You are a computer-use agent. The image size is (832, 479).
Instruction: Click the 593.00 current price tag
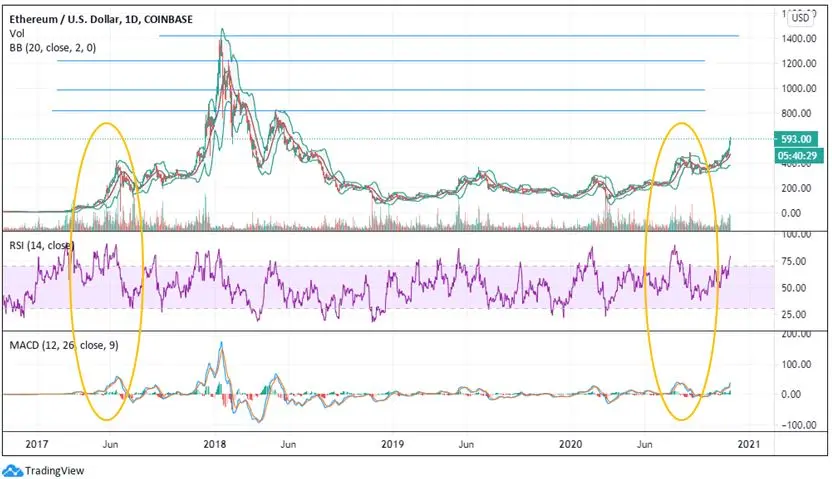[x=796, y=139]
